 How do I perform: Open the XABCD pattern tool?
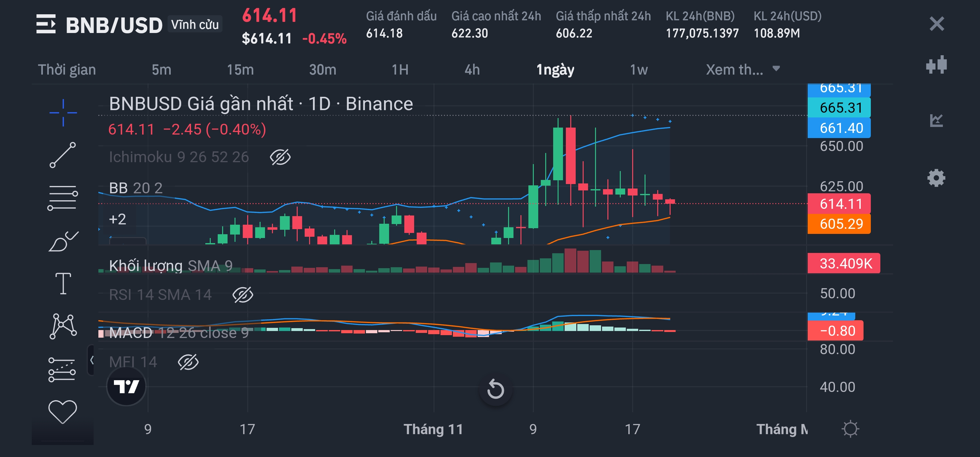63,326
